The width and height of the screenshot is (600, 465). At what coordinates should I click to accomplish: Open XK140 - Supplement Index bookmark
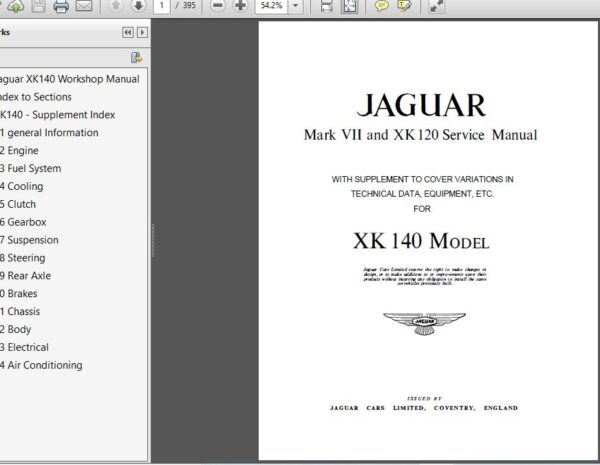[x=57, y=115]
